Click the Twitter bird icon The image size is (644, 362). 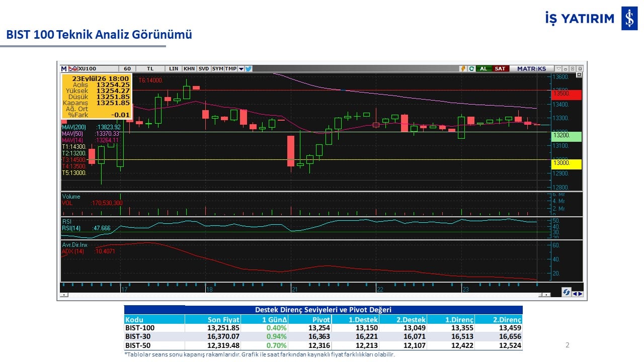pos(249,69)
